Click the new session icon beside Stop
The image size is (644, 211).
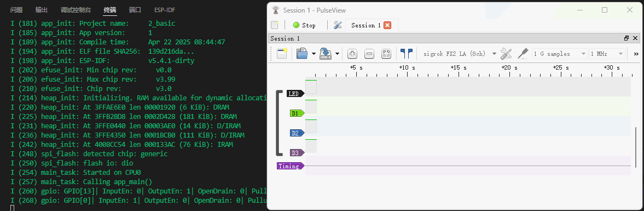pyautogui.click(x=274, y=25)
